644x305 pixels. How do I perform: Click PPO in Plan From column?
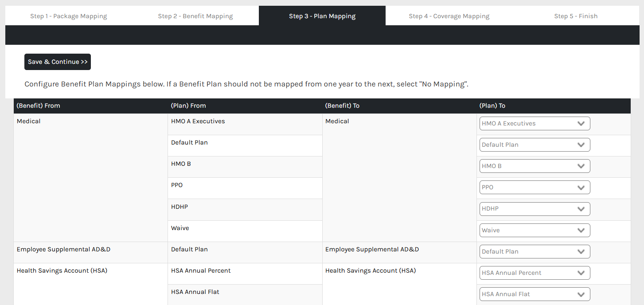pos(177,185)
